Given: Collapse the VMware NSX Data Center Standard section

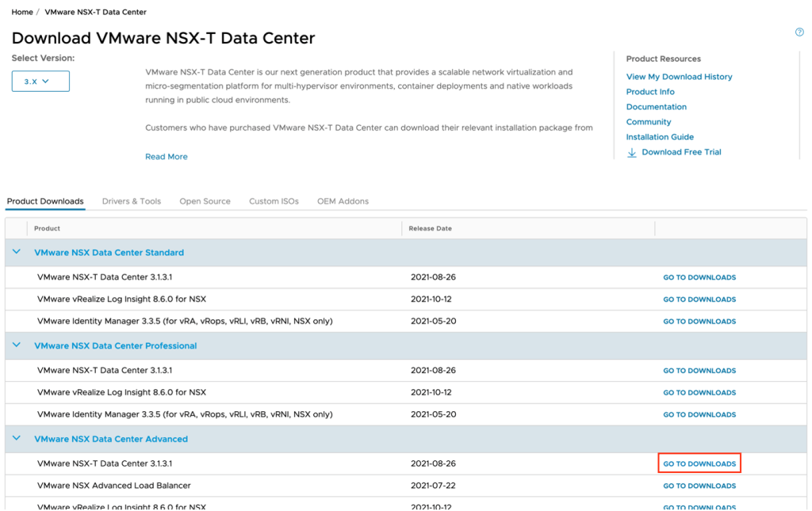Looking at the screenshot, I should tap(16, 252).
